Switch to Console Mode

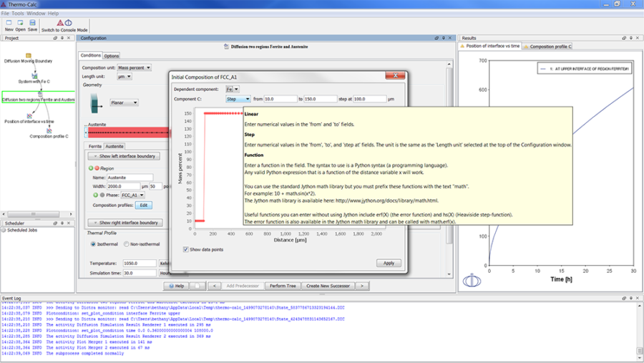[x=64, y=26]
